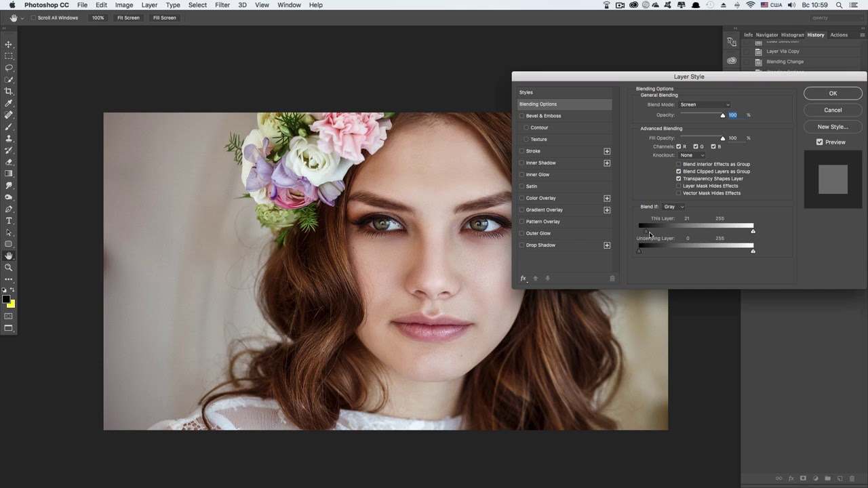Click the Fit Screen button

point(128,18)
